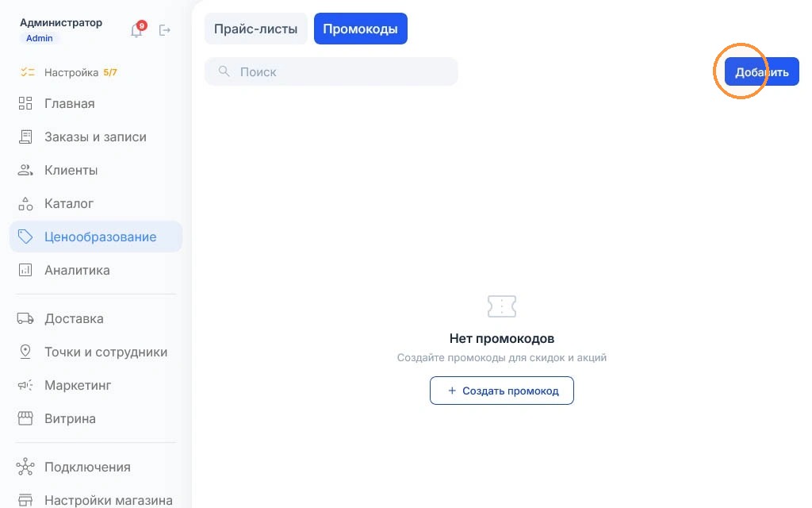This screenshot has width=812, height=508.
Task: Click the Подключения network nodes icon
Action: coord(25,467)
